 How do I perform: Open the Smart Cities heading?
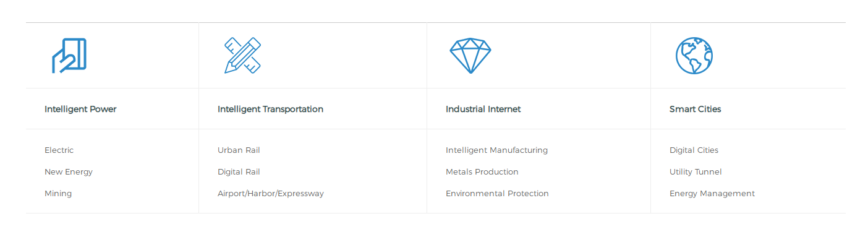(696, 109)
